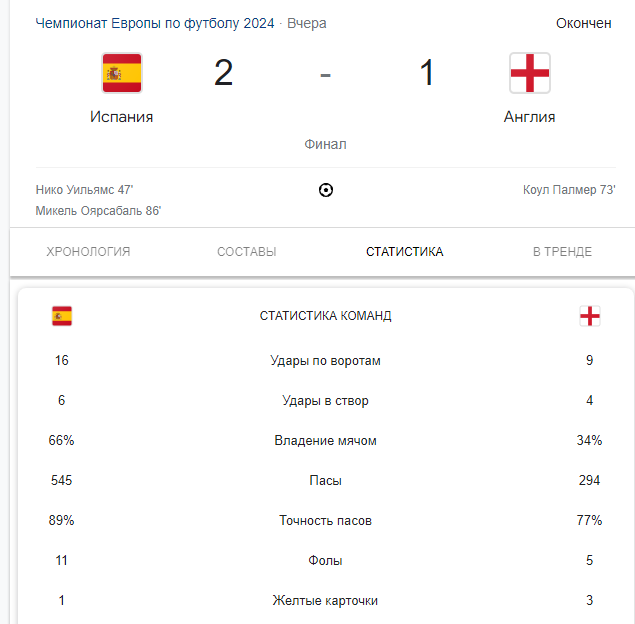Click scorer Нико Уильямс 47'

[84, 190]
